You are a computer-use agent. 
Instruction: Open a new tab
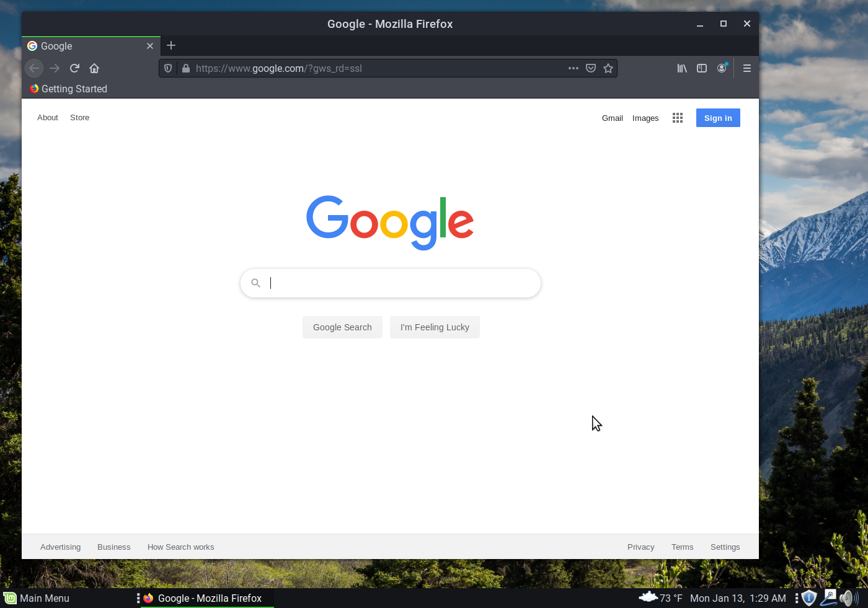pos(171,46)
